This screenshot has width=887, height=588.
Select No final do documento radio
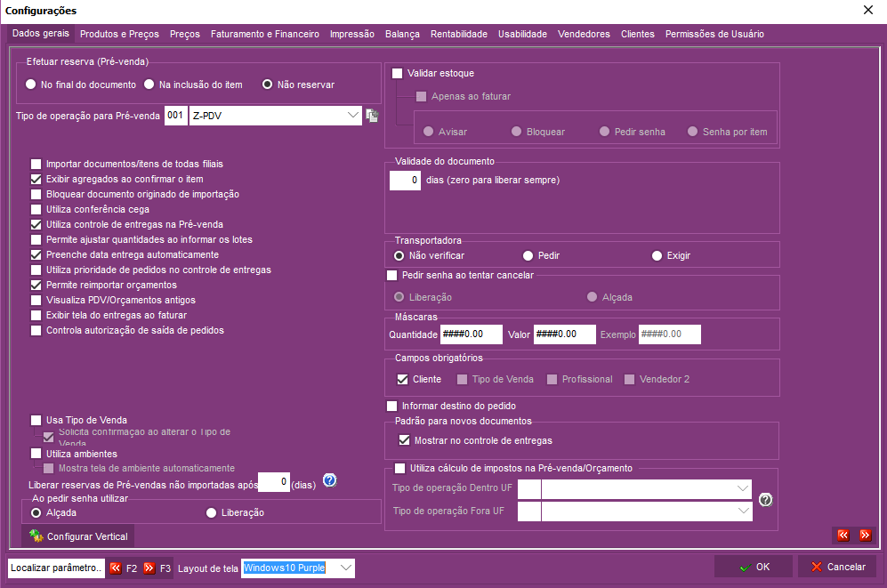click(31, 85)
